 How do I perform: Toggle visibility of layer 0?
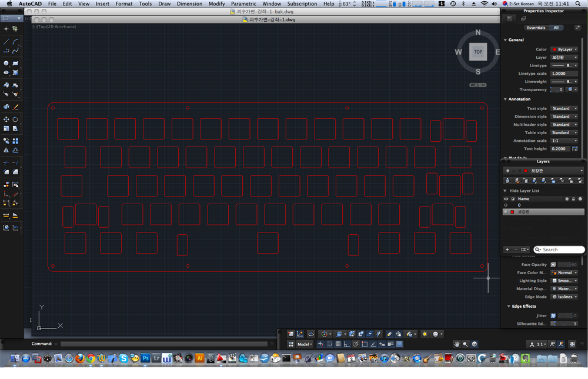click(x=506, y=205)
